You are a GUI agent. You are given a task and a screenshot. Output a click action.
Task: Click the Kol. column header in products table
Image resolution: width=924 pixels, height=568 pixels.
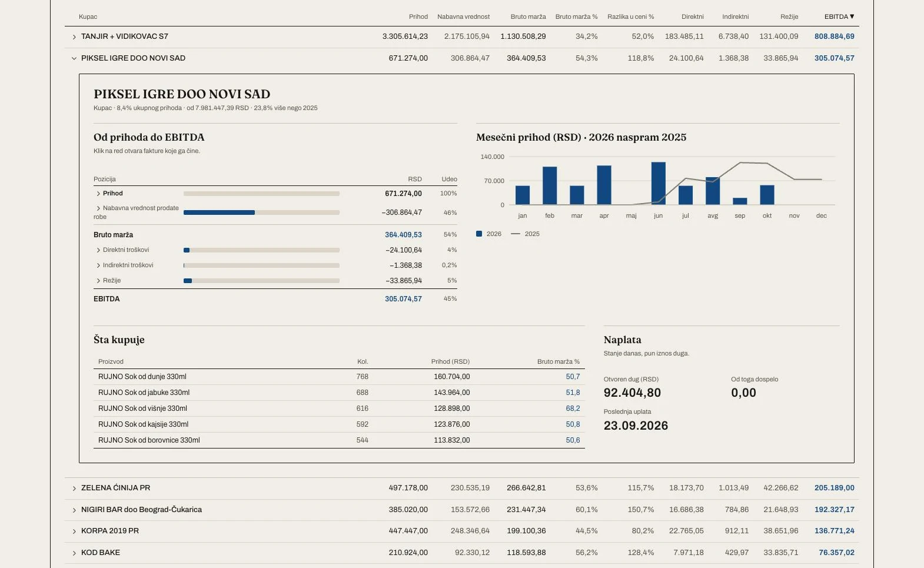(x=363, y=361)
